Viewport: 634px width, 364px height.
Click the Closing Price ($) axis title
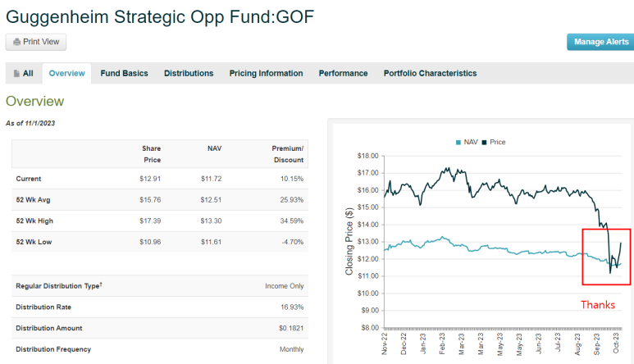pyautogui.click(x=349, y=242)
